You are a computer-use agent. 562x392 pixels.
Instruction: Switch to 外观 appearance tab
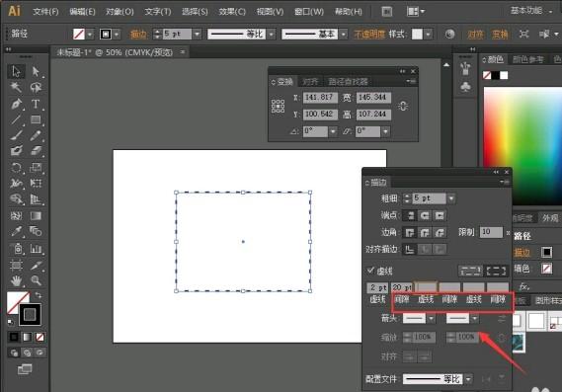pyautogui.click(x=550, y=218)
